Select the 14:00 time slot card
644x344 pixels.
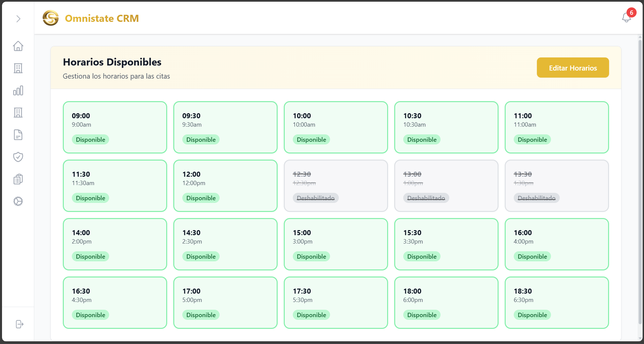click(114, 244)
